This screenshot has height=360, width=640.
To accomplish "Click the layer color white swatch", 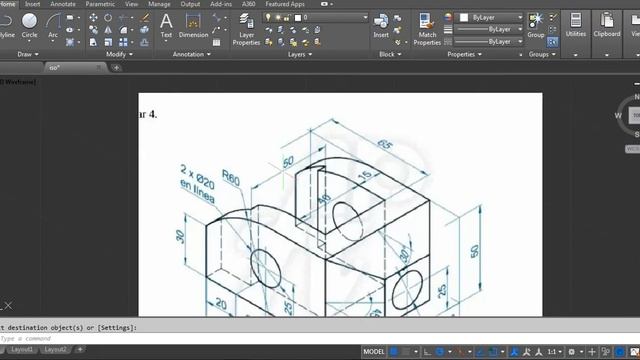I will coord(298,18).
